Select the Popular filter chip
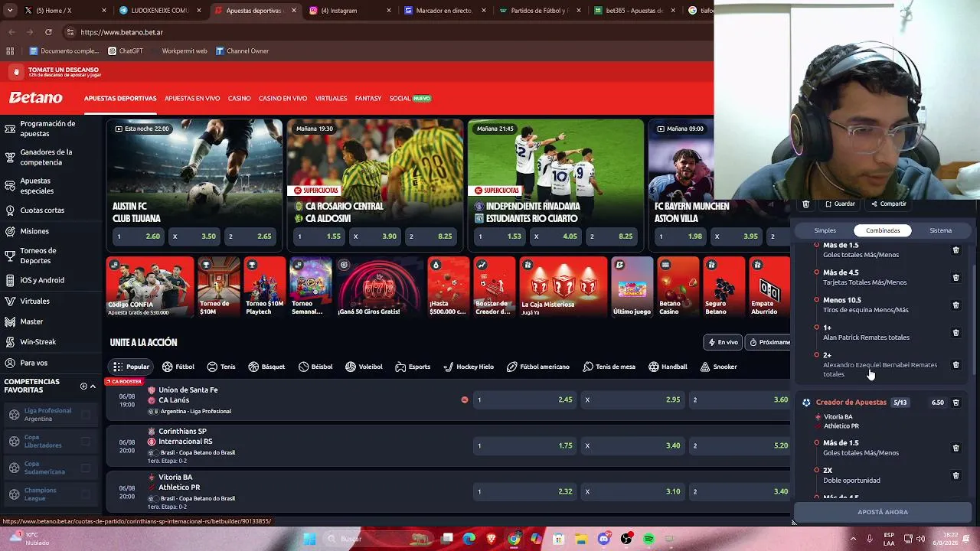 [x=130, y=367]
